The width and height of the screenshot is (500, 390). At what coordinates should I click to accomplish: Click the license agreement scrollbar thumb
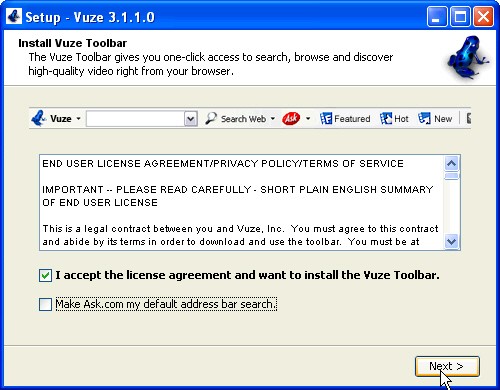pos(452,176)
